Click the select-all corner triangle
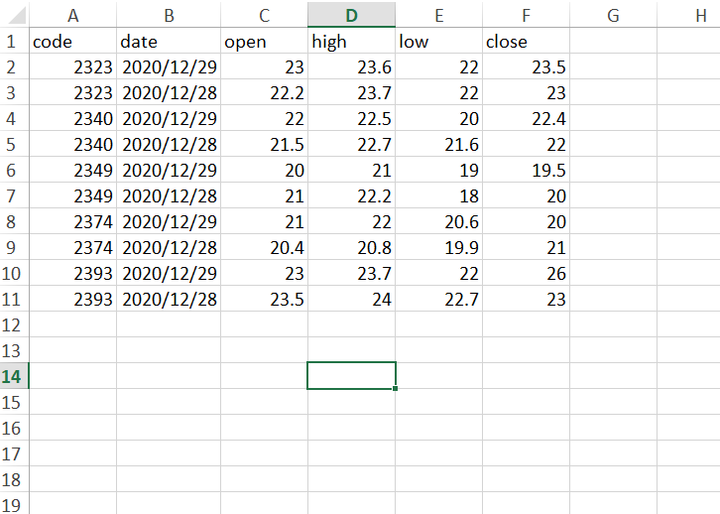The height and width of the screenshot is (514, 720). click(17, 16)
